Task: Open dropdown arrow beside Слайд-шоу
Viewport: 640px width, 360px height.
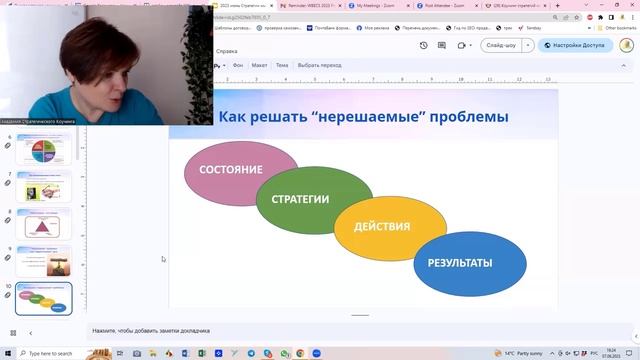Action: click(x=528, y=45)
